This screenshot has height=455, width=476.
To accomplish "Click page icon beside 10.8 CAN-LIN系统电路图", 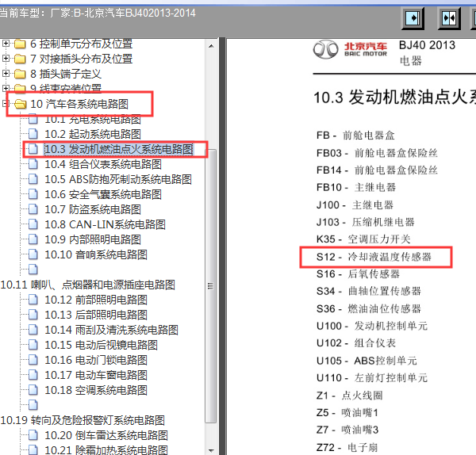I will 33,224.
